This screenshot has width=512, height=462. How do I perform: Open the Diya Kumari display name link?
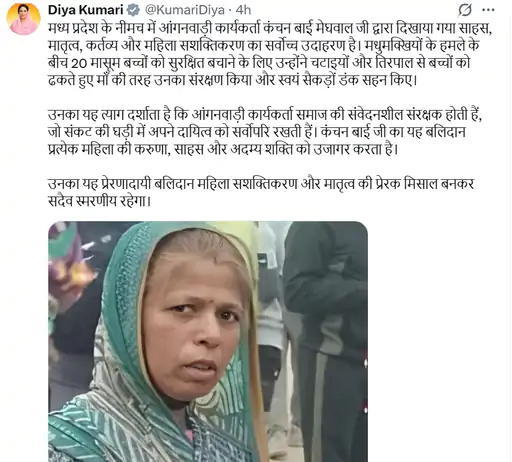click(86, 10)
